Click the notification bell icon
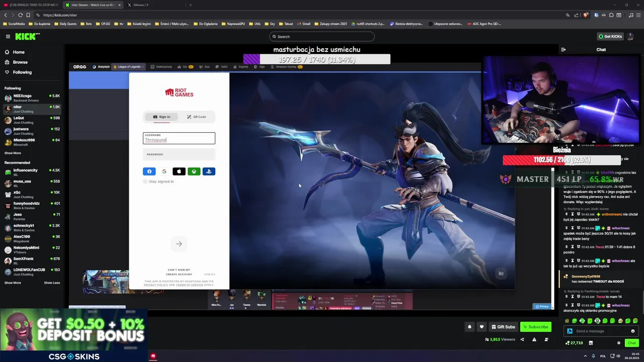This screenshot has width=644, height=362. 469,327
